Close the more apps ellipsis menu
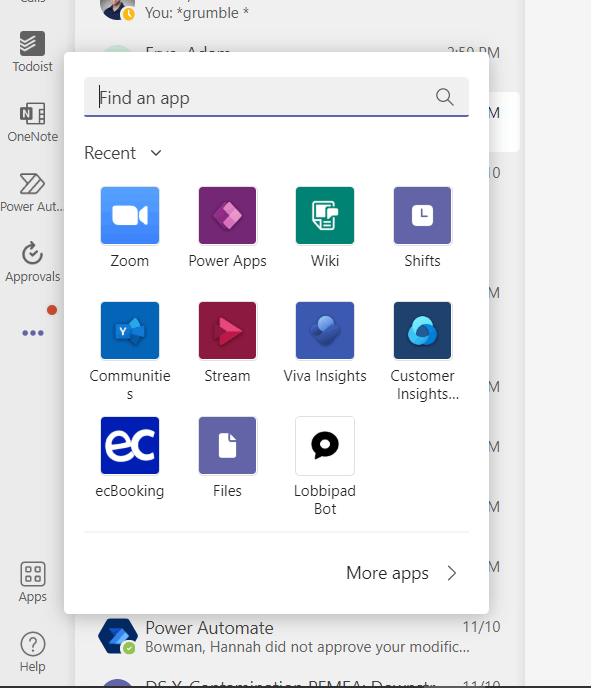The height and width of the screenshot is (688, 591). pos(33,333)
